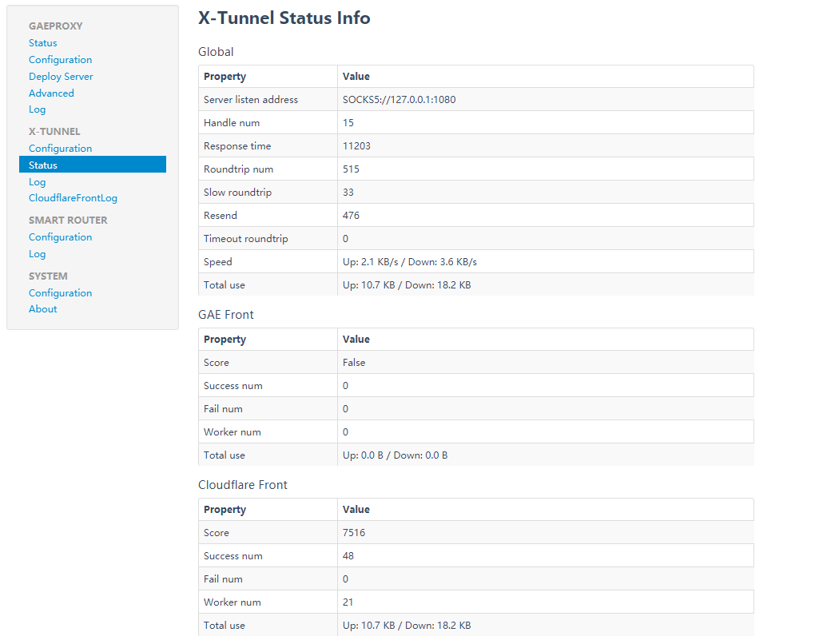The width and height of the screenshot is (815, 644).
Task: Click the Global section header
Action: click(213, 51)
